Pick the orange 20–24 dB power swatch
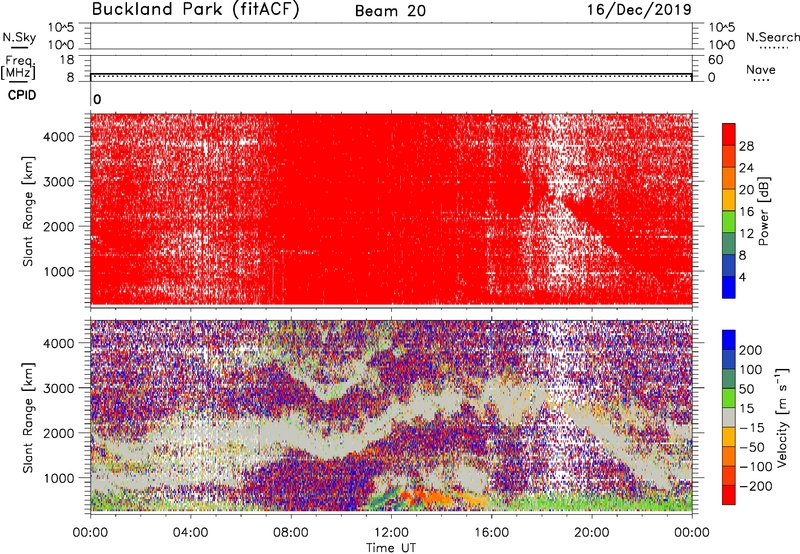This screenshot has height=554, width=800. tap(729, 179)
